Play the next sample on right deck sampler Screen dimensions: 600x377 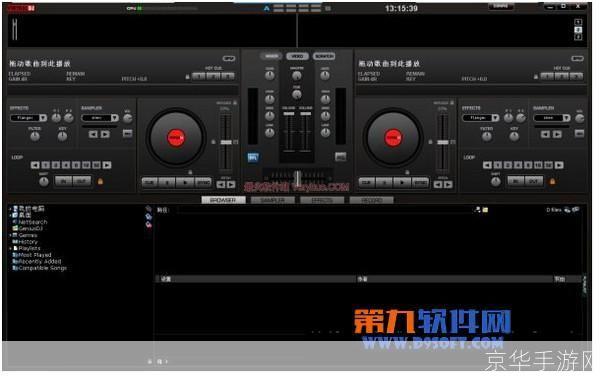tap(558, 134)
